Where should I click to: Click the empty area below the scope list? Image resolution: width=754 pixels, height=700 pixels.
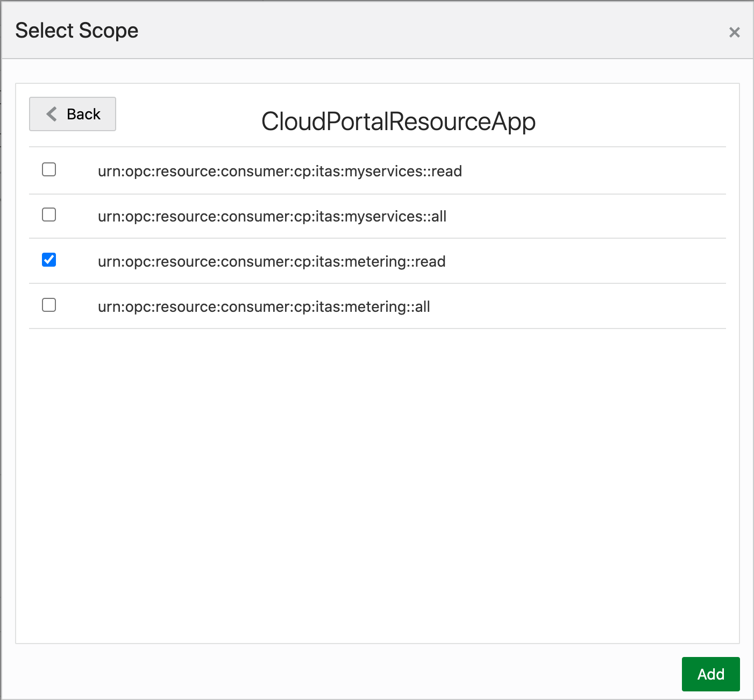(x=376, y=484)
